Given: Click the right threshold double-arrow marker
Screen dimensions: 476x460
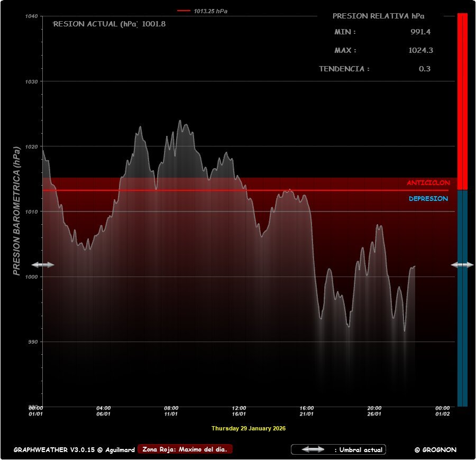Looking at the screenshot, I should (462, 264).
